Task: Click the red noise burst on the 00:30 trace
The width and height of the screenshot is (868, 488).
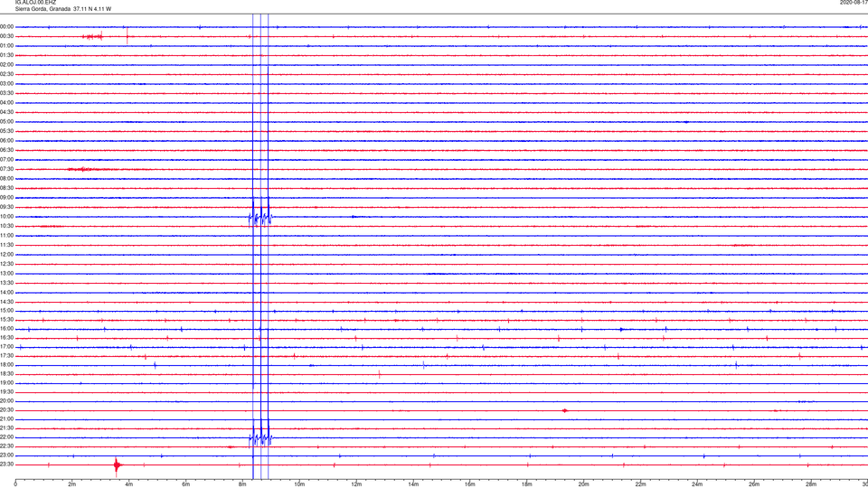Action: pyautogui.click(x=93, y=36)
